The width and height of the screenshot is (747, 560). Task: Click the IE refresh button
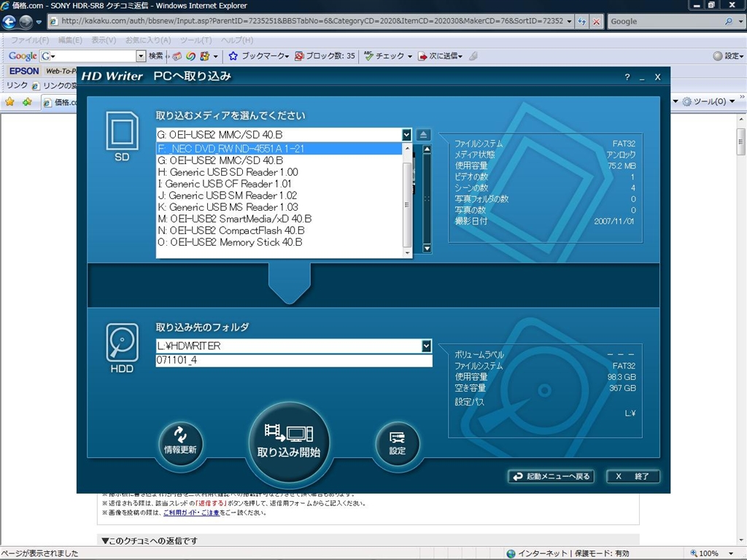point(581,21)
